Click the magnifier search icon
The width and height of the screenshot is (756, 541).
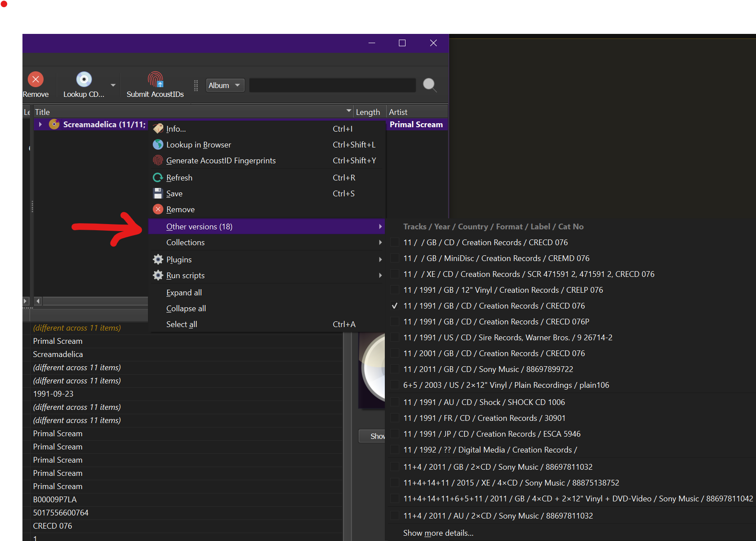(x=429, y=84)
